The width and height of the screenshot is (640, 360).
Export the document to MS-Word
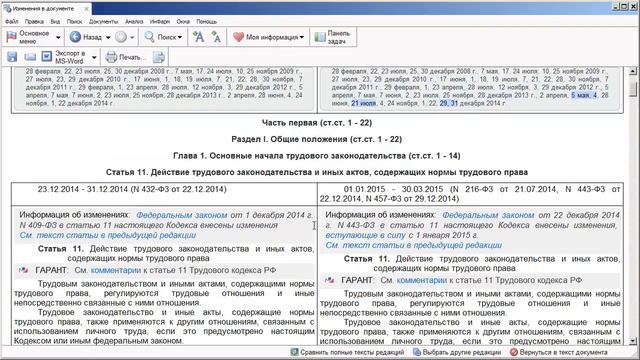click(x=64, y=57)
